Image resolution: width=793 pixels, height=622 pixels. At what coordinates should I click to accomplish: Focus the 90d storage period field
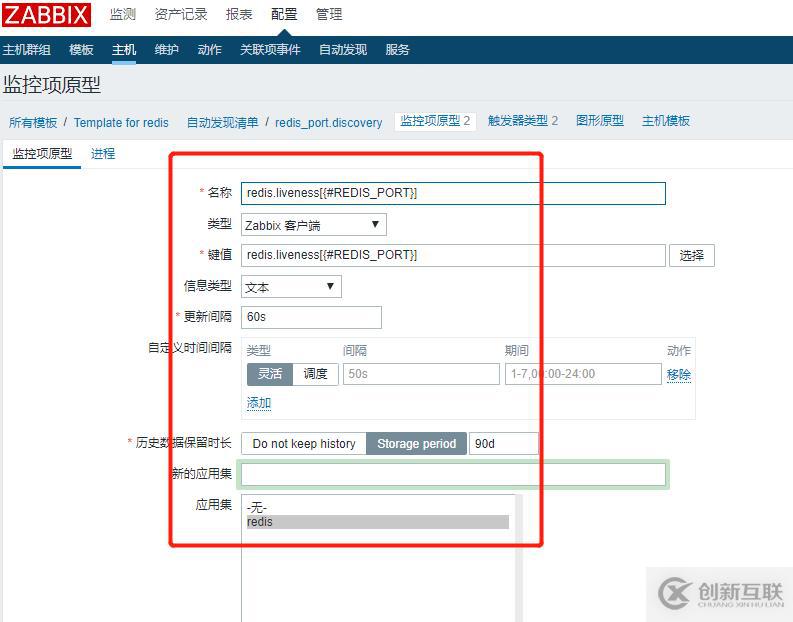tap(504, 443)
